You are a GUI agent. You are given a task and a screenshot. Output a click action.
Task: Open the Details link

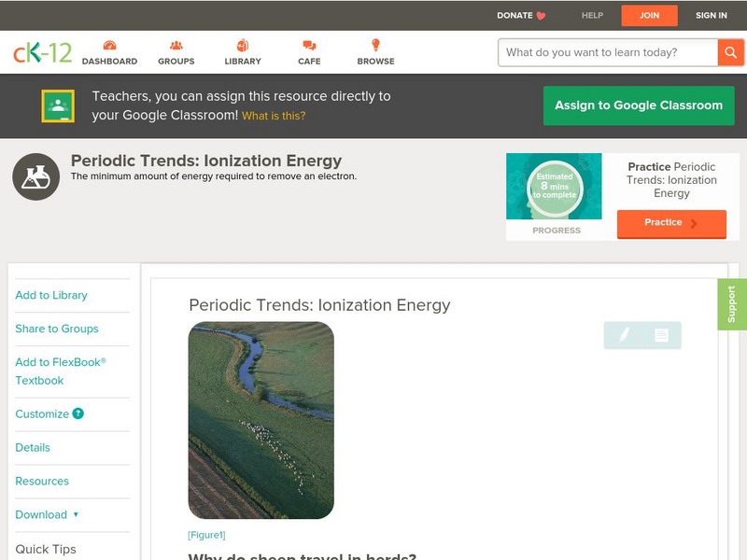[x=33, y=448]
